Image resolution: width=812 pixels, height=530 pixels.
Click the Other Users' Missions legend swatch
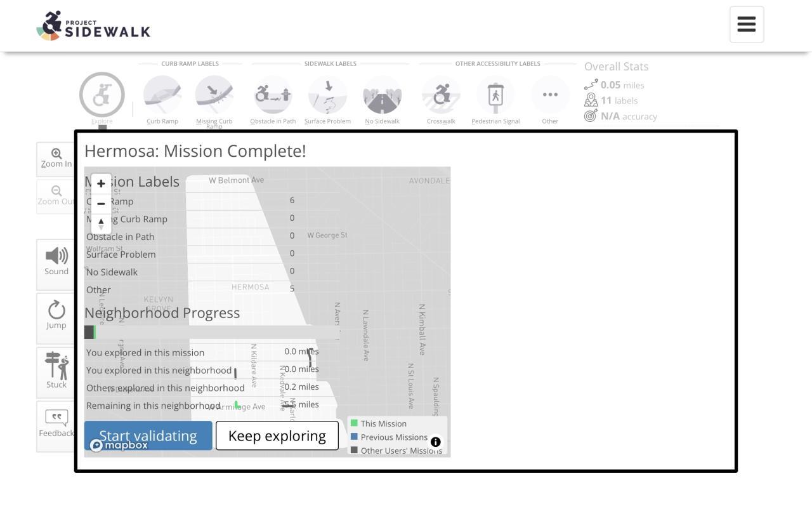[355, 450]
